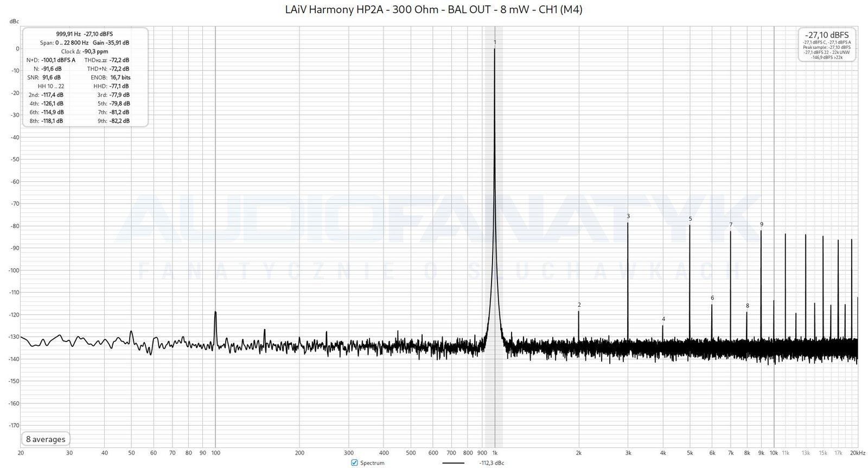
Task: Click the black Spectrum line swatch in legend
Action: (x=453, y=463)
